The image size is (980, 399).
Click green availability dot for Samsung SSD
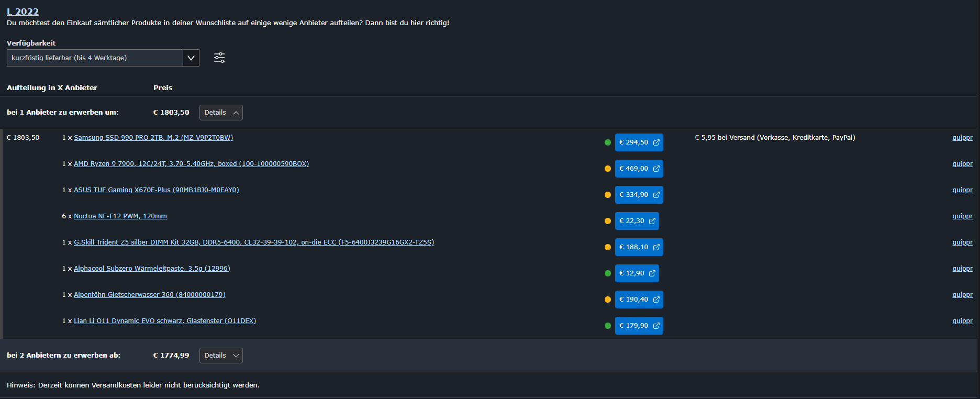pos(608,142)
